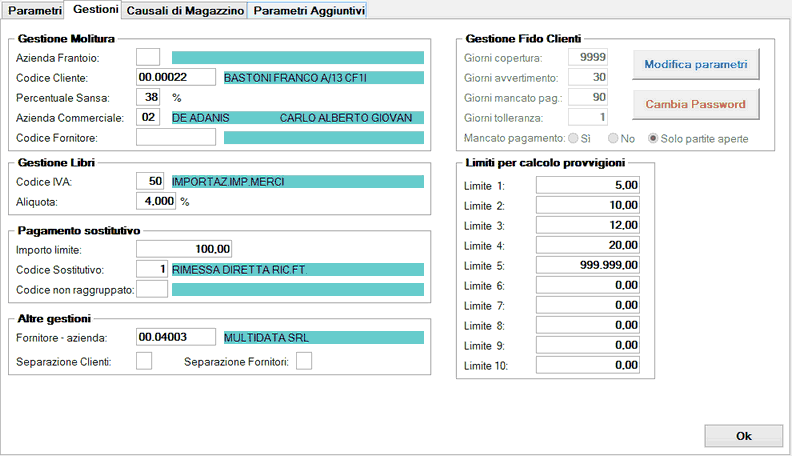Confirm with the Ok button

point(744,436)
